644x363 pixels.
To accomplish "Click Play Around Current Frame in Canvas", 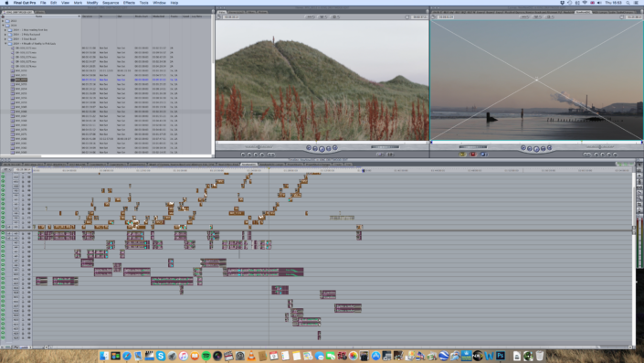I will point(543,148).
